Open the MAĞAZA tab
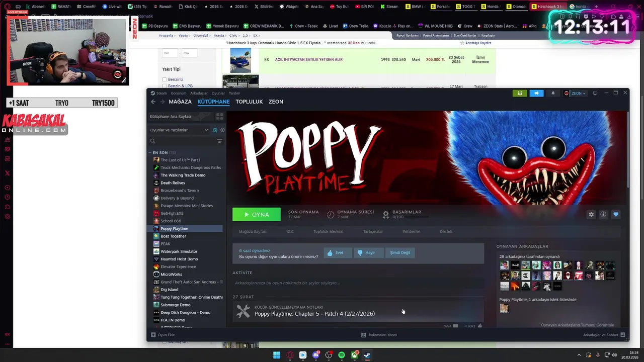This screenshot has width=644, height=362. 180,102
